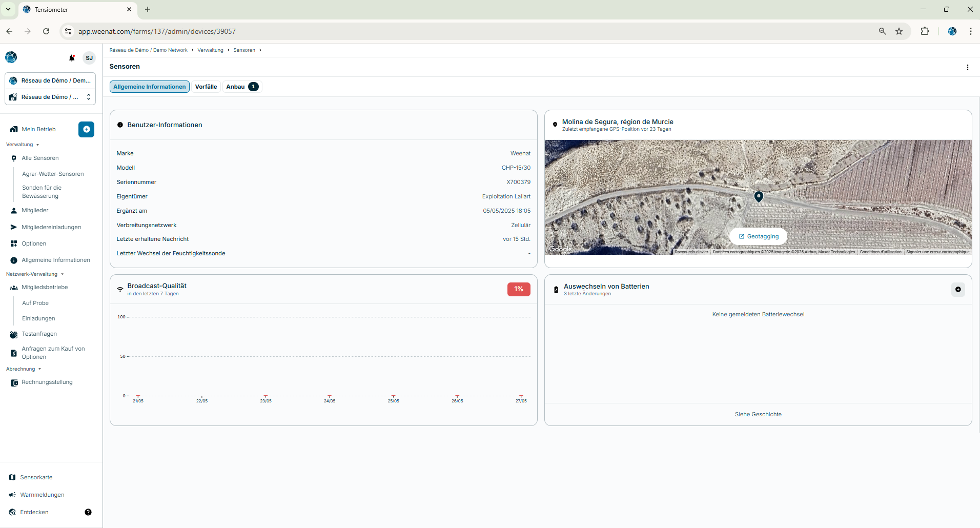Open Warnmeldungen from sidebar

[x=42, y=495]
